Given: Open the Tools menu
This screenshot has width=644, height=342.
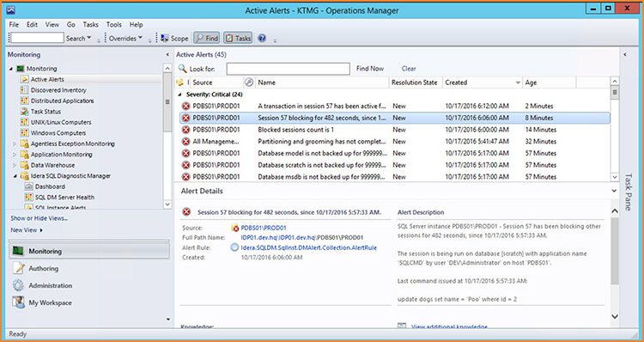Looking at the screenshot, I should pos(113,25).
